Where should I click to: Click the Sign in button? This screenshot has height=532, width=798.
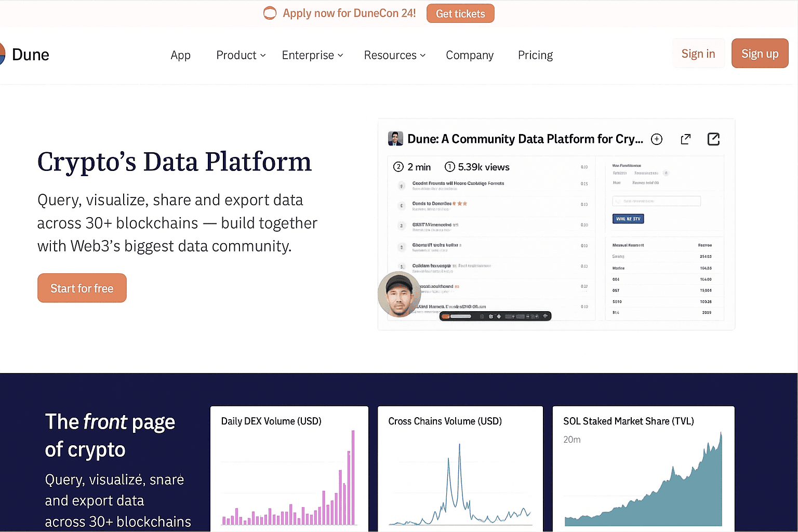point(698,54)
